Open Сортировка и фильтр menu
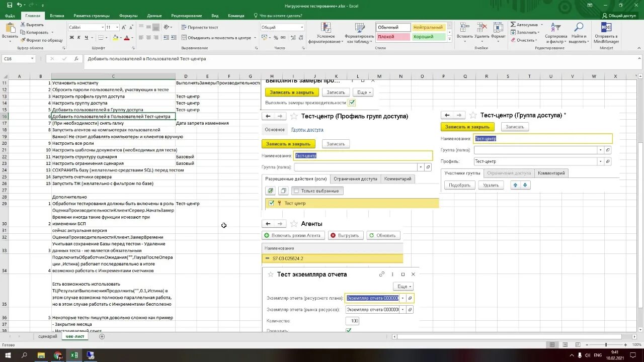 pos(556,33)
